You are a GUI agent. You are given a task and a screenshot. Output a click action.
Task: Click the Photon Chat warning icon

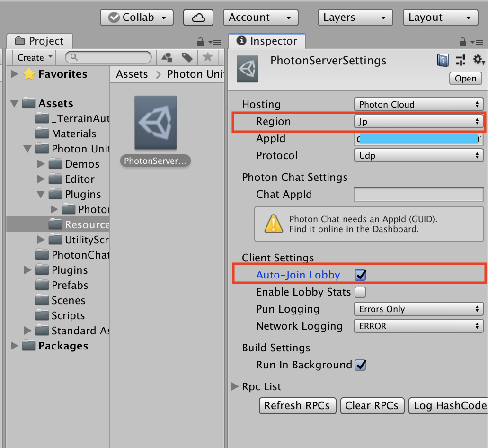click(x=273, y=224)
